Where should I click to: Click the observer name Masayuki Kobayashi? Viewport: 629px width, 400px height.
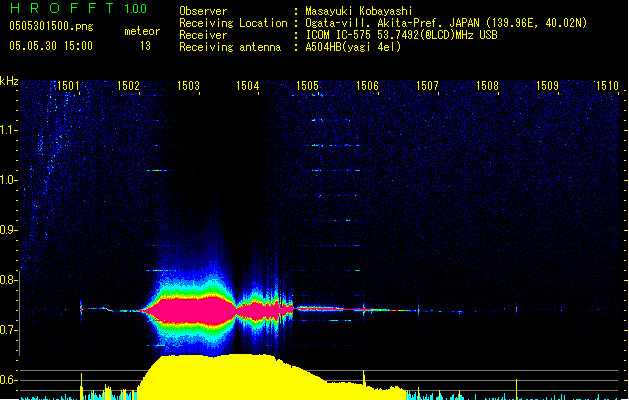pos(359,11)
